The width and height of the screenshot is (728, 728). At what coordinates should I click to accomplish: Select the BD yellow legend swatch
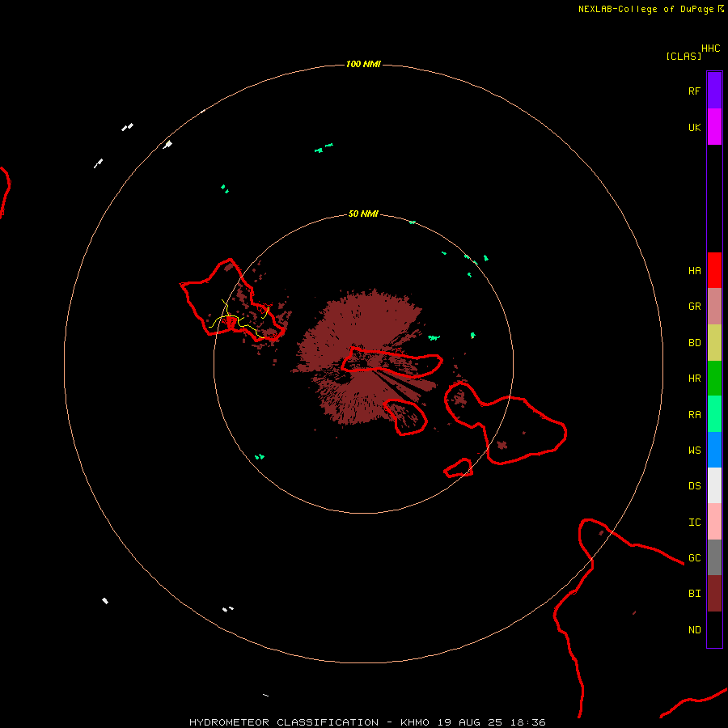pyautogui.click(x=714, y=343)
